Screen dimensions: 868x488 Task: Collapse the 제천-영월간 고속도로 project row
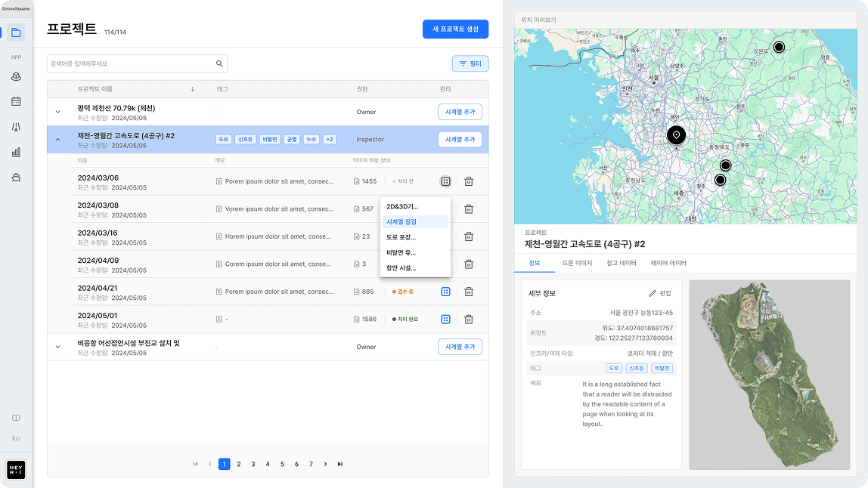coord(57,140)
